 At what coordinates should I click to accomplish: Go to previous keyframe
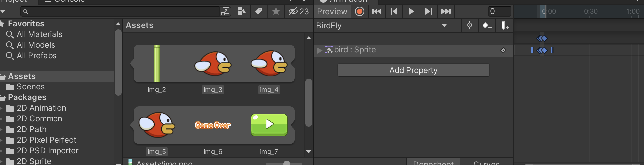tap(394, 11)
